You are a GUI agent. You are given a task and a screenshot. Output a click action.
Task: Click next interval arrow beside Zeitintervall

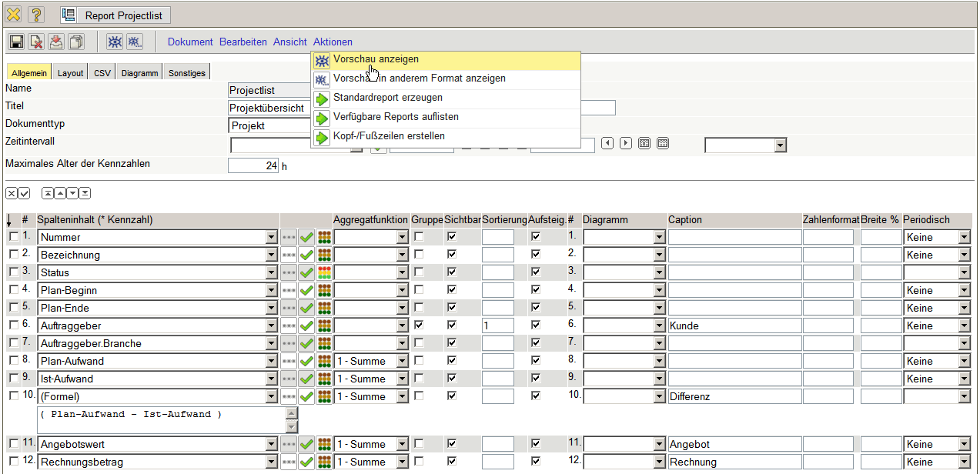click(x=626, y=143)
